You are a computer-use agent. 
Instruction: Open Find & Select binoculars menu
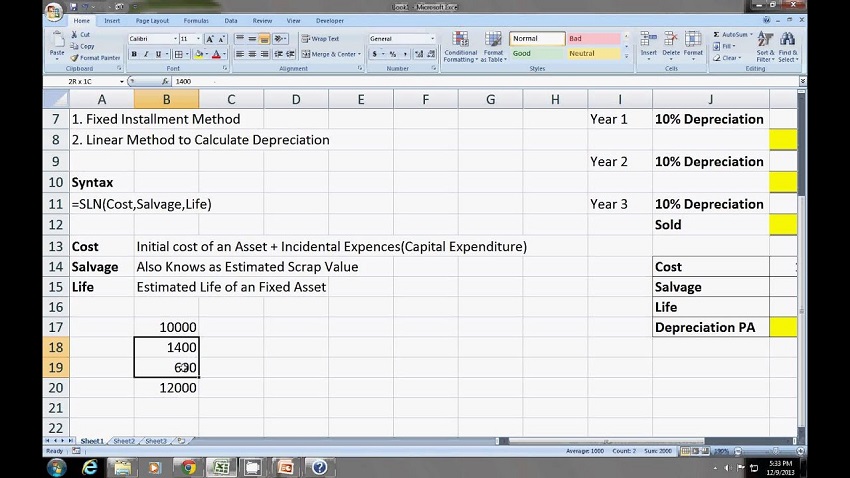point(788,47)
